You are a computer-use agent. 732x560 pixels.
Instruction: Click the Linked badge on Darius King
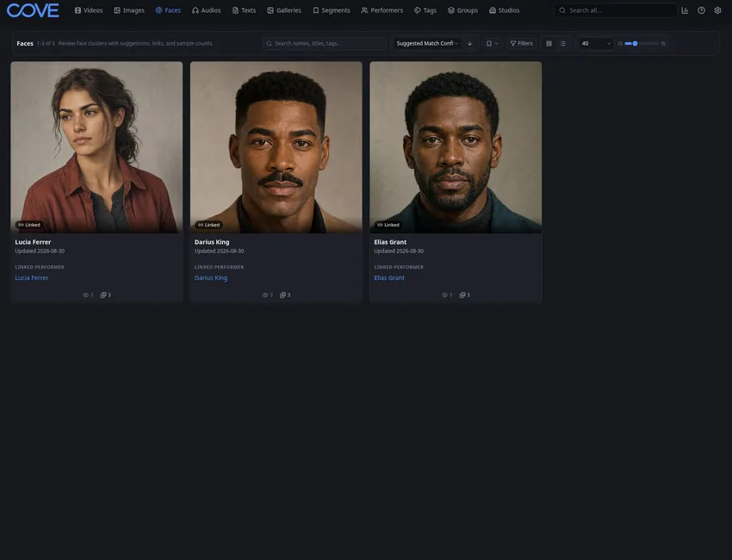(x=208, y=225)
